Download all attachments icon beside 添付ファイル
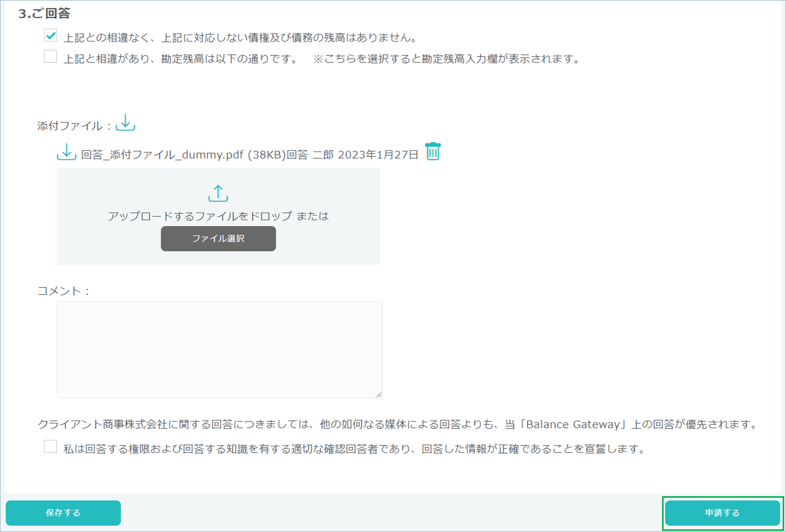 pyautogui.click(x=125, y=123)
